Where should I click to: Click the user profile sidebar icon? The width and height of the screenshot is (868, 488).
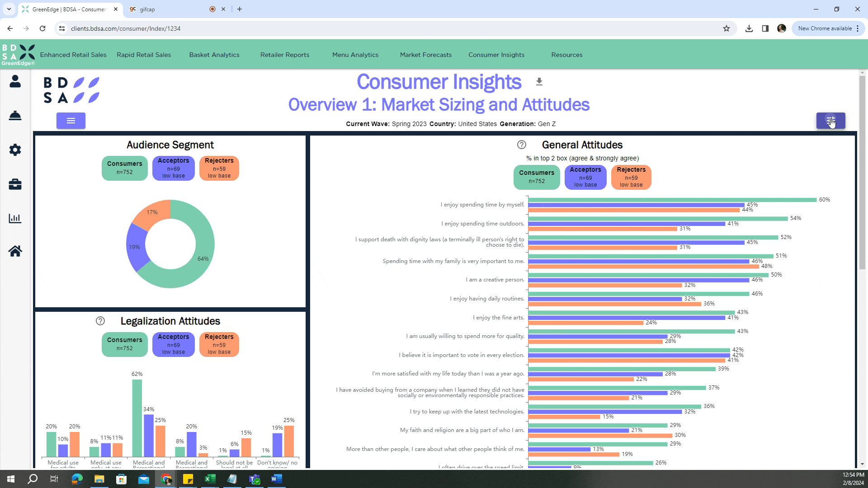click(x=15, y=81)
